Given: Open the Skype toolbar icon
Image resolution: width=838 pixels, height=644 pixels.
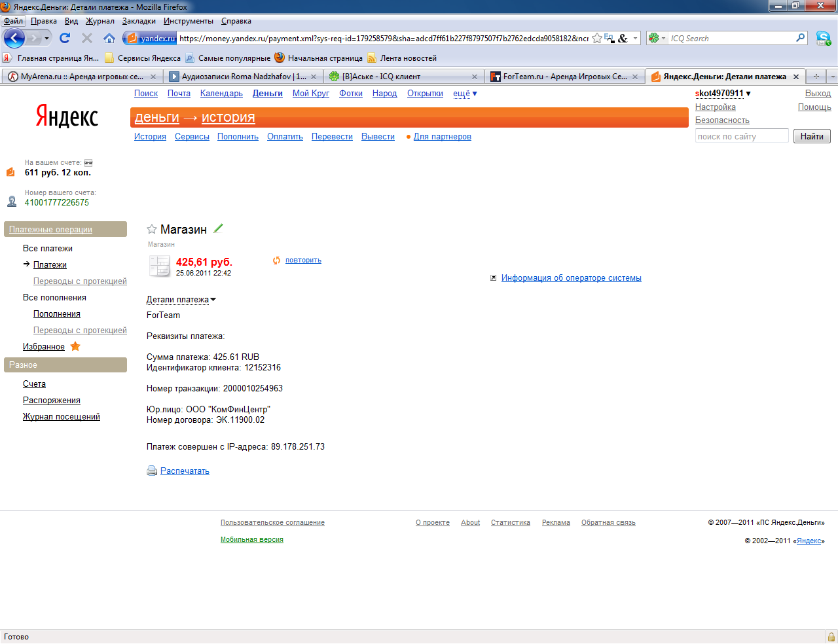Looking at the screenshot, I should (823, 38).
